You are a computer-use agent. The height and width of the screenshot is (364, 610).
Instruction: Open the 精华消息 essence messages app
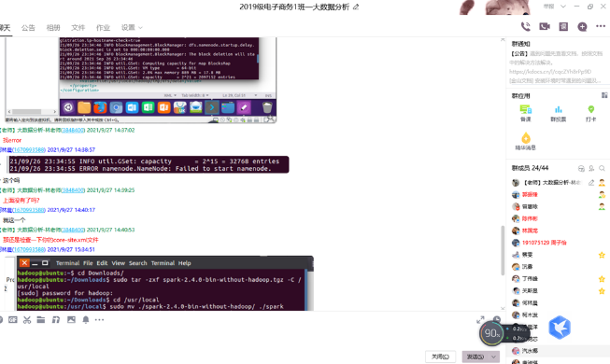[526, 141]
